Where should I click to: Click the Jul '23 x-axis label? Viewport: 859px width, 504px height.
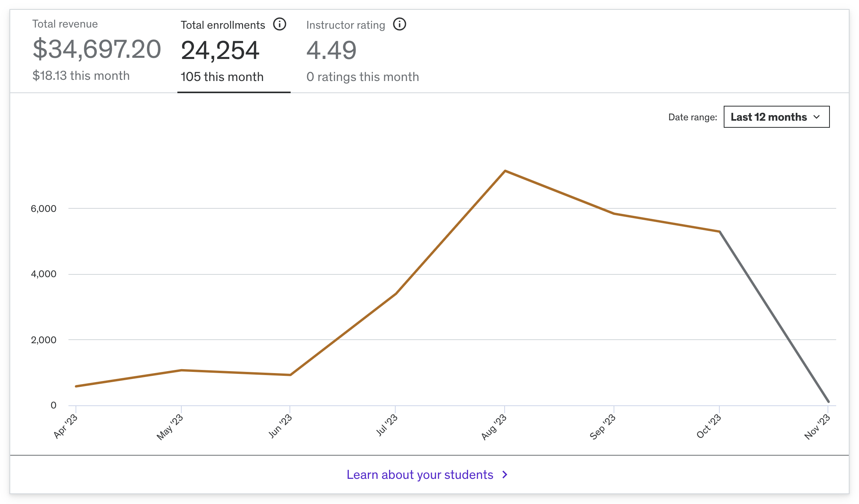[x=387, y=425]
